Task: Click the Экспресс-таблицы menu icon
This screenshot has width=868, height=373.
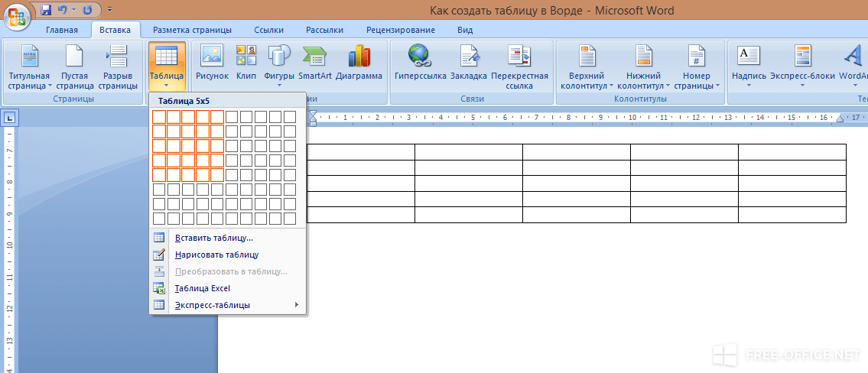Action: tap(159, 305)
